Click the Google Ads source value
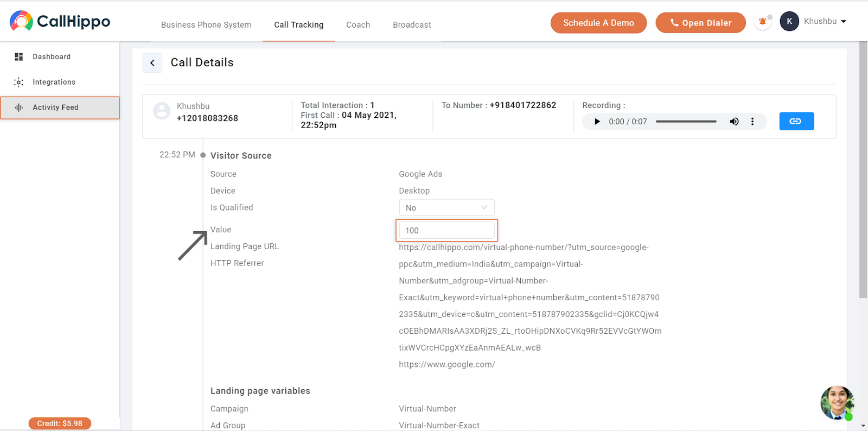This screenshot has width=868, height=431. coord(420,174)
